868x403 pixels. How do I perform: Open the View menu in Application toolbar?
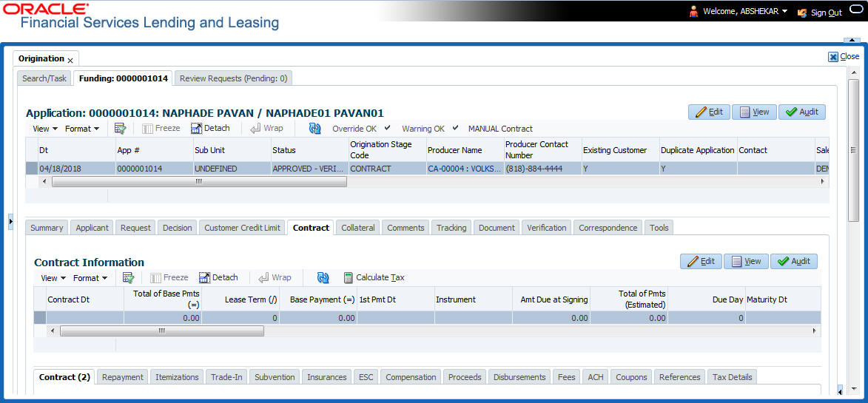pos(45,128)
